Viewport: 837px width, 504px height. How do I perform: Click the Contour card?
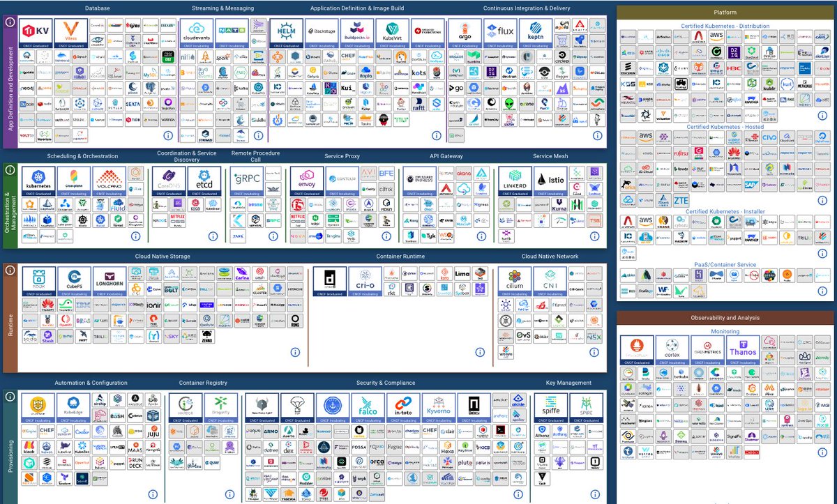(x=341, y=181)
